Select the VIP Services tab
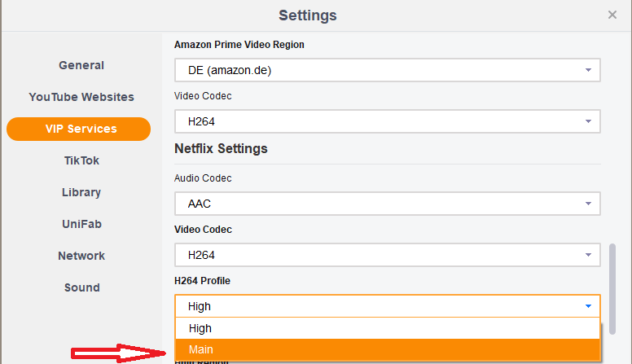 coord(79,129)
